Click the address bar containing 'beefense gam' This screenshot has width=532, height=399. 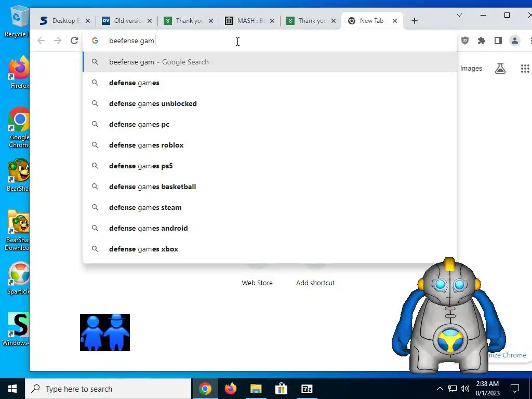coord(270,41)
